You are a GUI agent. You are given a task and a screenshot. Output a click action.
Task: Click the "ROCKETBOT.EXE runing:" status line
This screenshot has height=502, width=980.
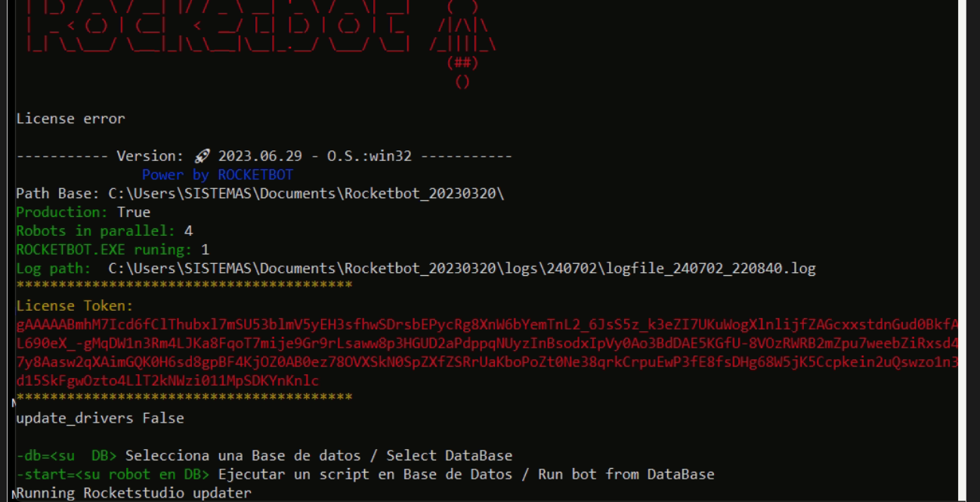click(x=113, y=249)
